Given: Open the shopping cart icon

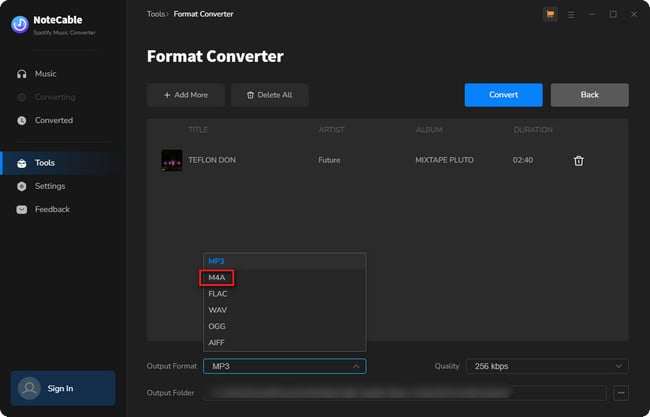Looking at the screenshot, I should 550,15.
